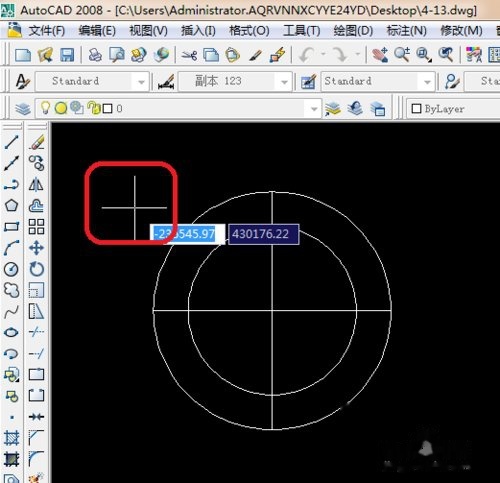The image size is (500, 483).
Task: Click the Layer Properties Manager button
Action: point(23,108)
